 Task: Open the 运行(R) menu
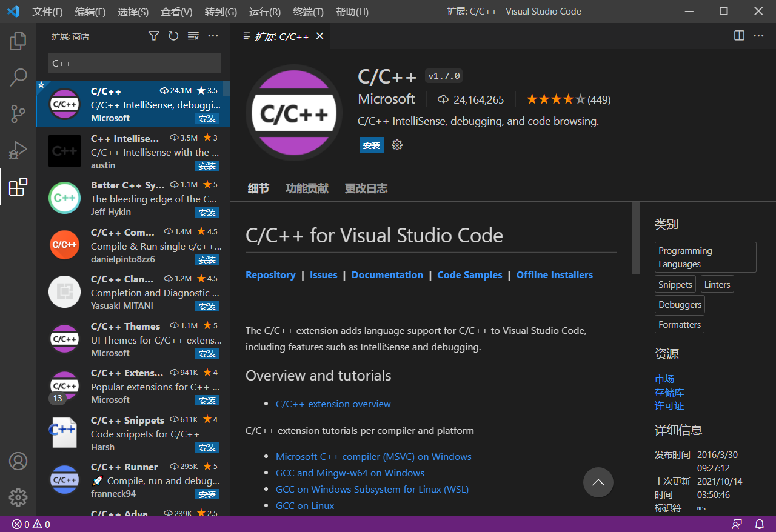pos(264,12)
